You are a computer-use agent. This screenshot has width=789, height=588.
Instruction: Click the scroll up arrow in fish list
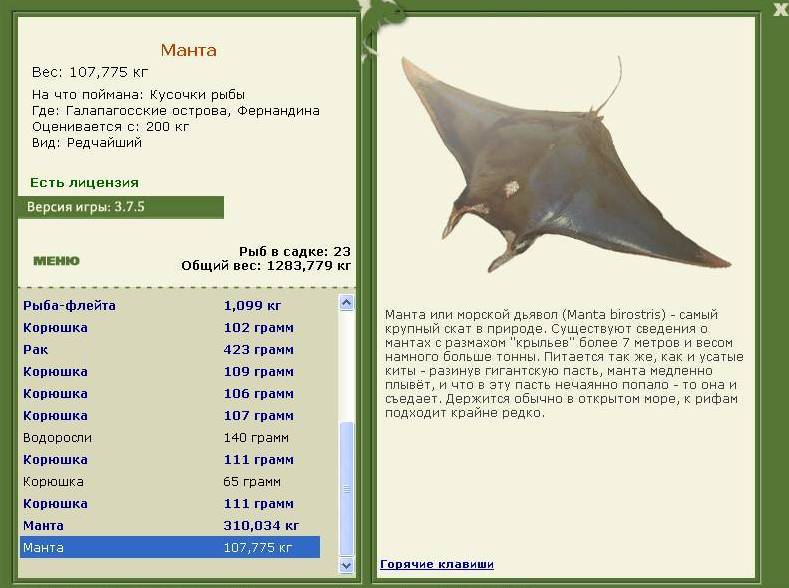click(346, 302)
